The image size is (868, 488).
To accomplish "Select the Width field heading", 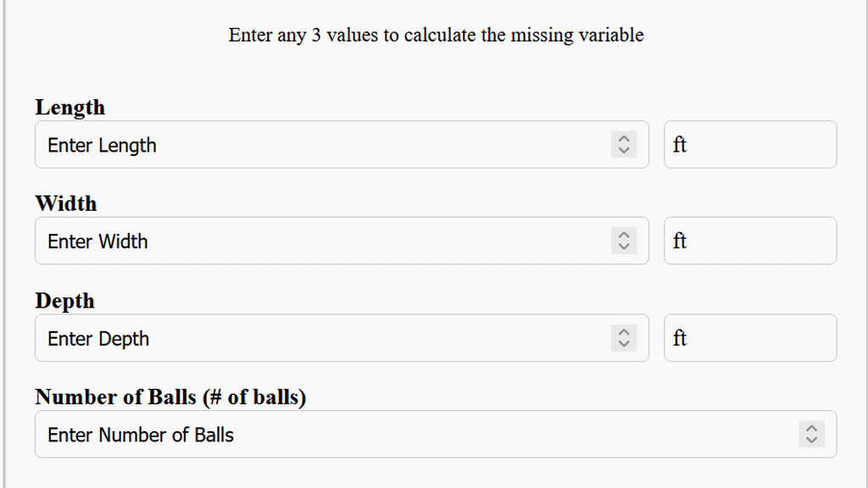I will click(66, 204).
